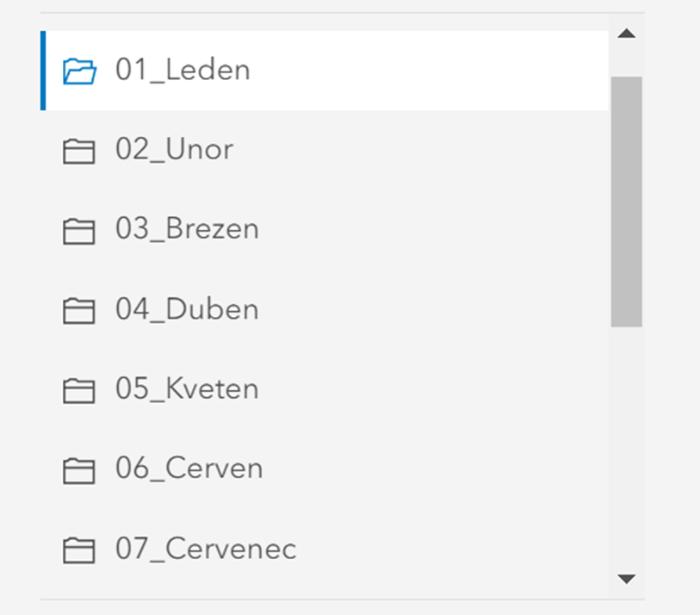Viewport: 700px width, 615px height.
Task: Open the 05_Kveten folder
Action: (187, 389)
